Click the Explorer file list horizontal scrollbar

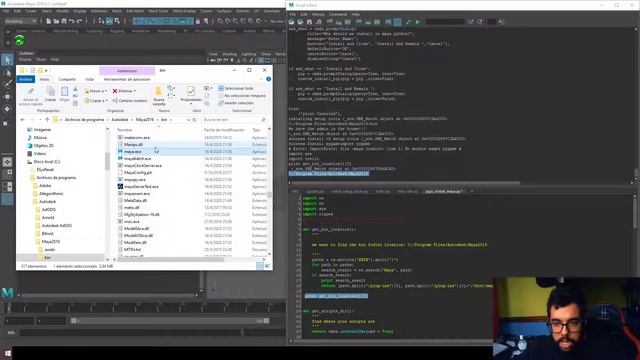click(170, 259)
